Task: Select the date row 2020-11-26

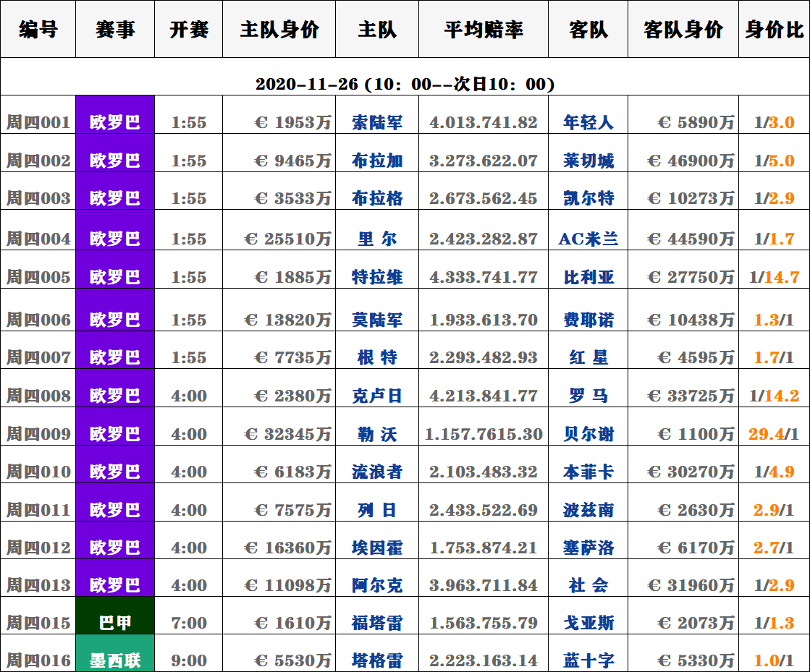Action: pyautogui.click(x=405, y=84)
